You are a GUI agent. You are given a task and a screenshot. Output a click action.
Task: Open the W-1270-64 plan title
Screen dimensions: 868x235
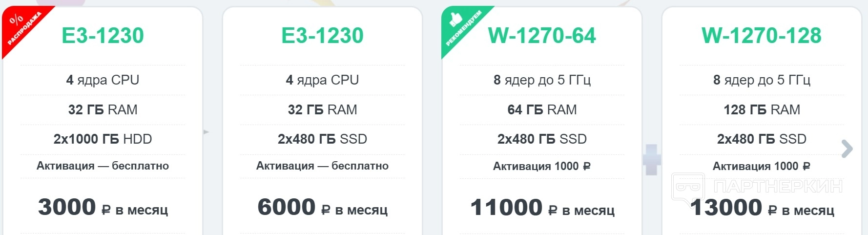click(x=542, y=36)
